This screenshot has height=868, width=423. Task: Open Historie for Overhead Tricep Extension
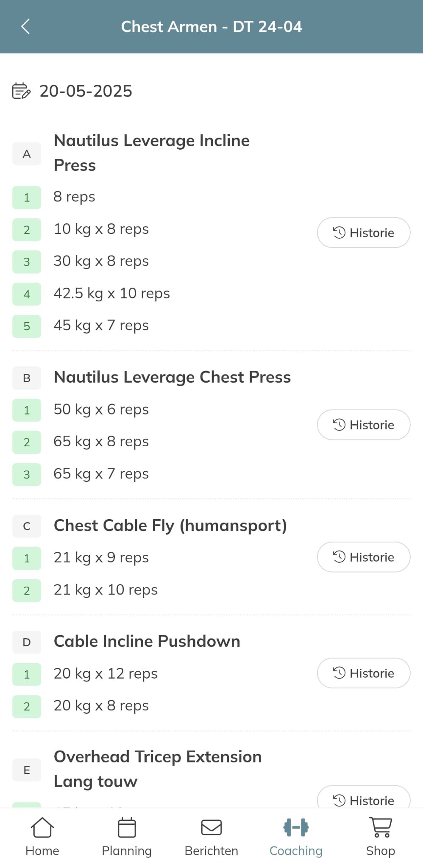(364, 799)
